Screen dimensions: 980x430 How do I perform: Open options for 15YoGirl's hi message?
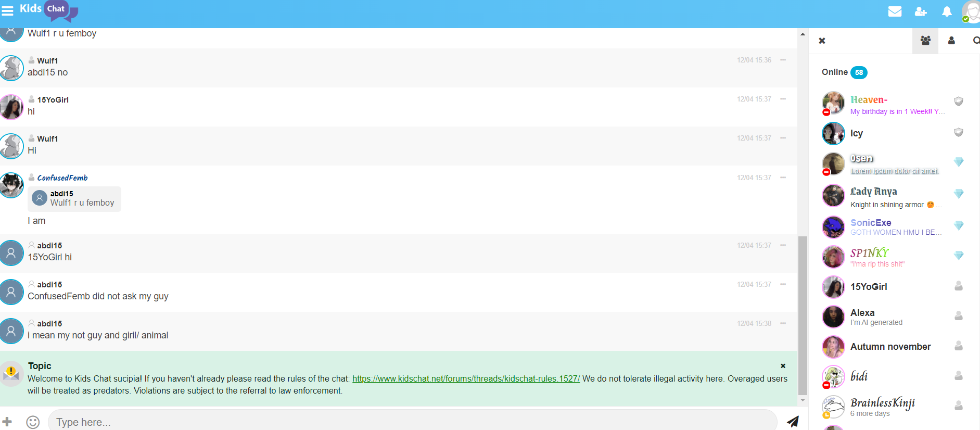pos(783,99)
